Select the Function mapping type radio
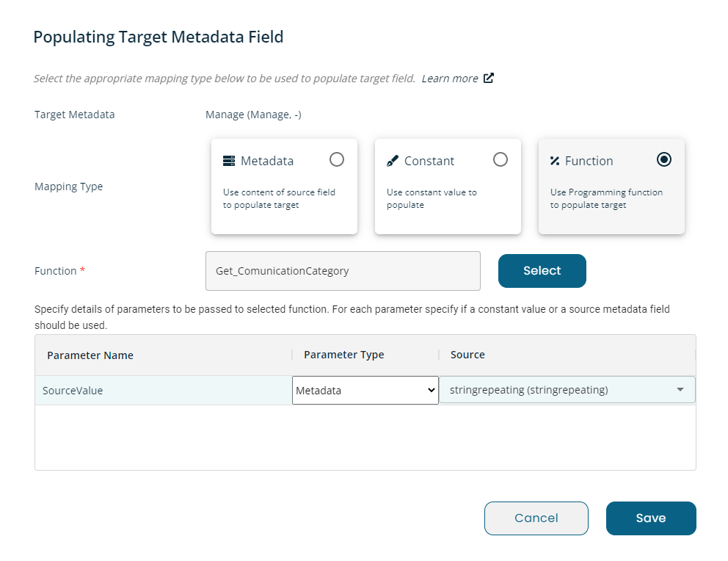This screenshot has width=728, height=561. 664,159
